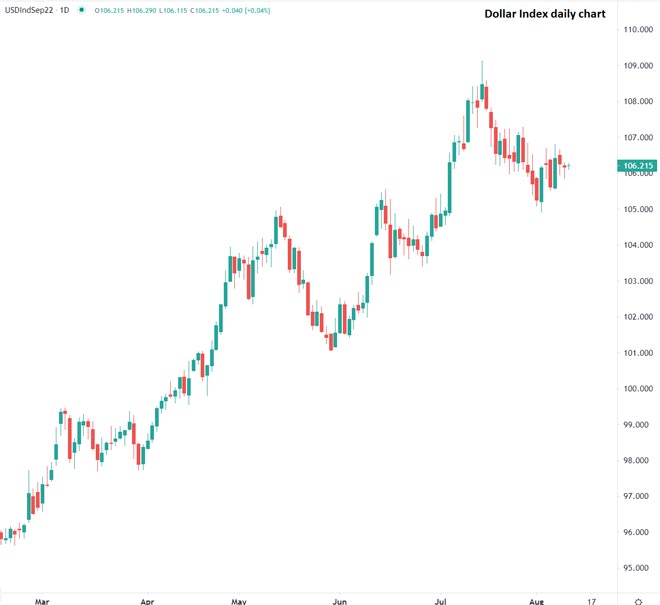Click the 105.000 price axis label

tap(637, 209)
